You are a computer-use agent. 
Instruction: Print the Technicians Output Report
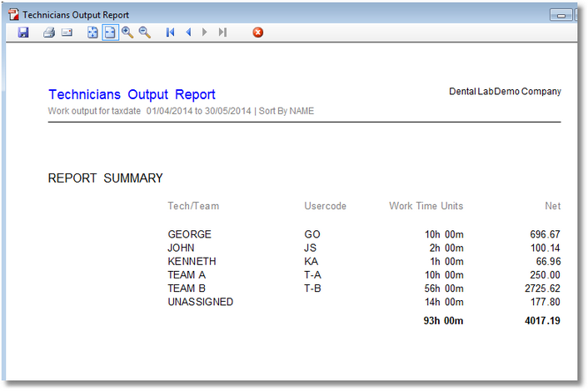(x=49, y=33)
